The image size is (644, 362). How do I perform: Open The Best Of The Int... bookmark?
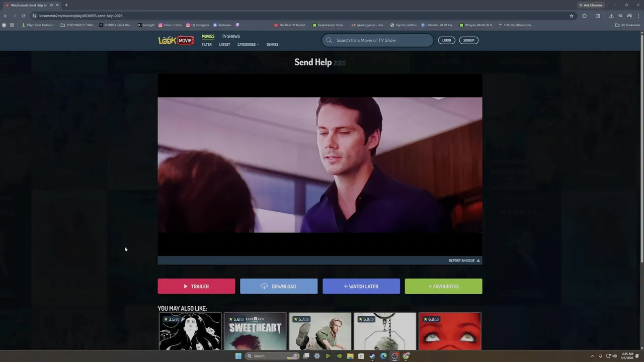[x=291, y=25]
